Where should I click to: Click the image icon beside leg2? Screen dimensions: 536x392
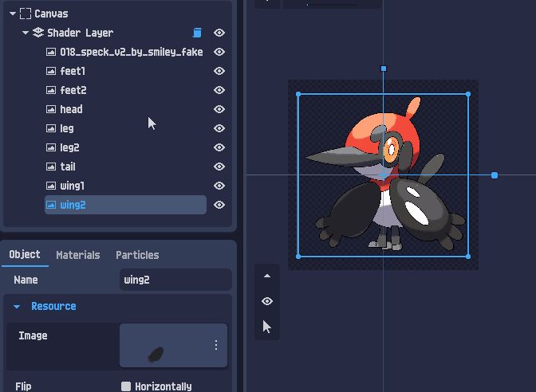[x=51, y=147]
